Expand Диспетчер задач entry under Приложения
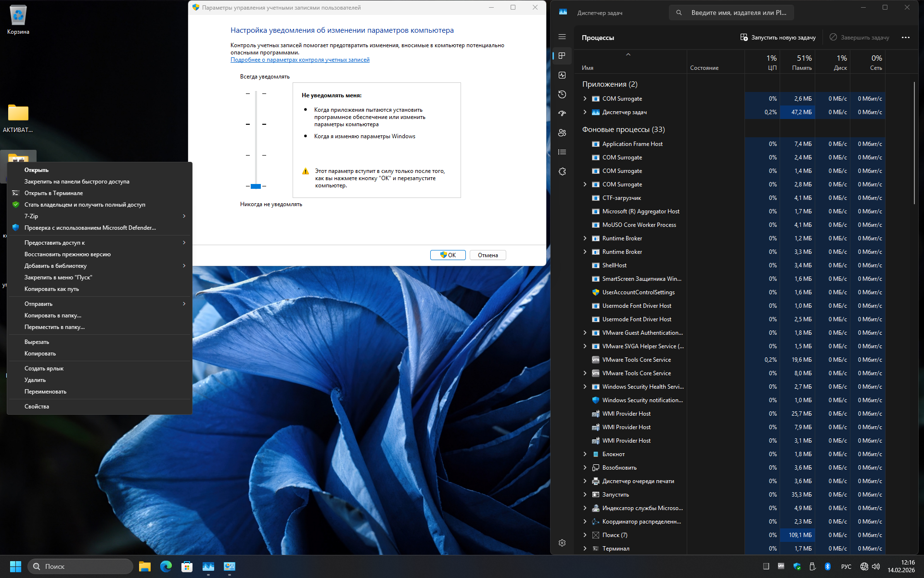The image size is (924, 578). pos(585,112)
